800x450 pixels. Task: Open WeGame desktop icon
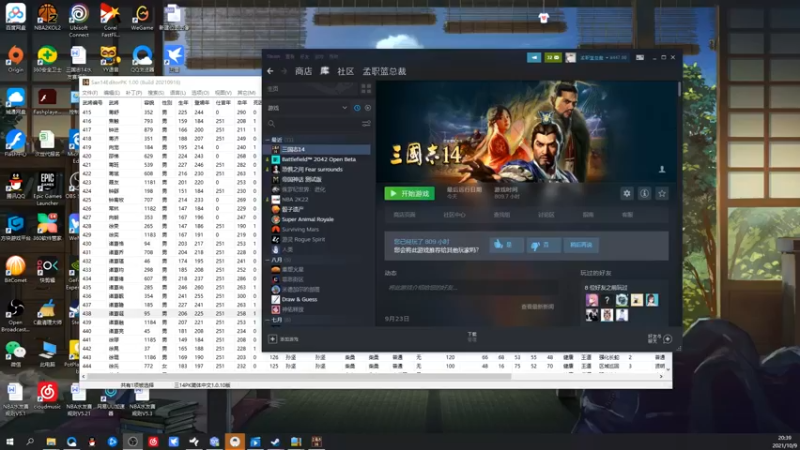coord(142,17)
